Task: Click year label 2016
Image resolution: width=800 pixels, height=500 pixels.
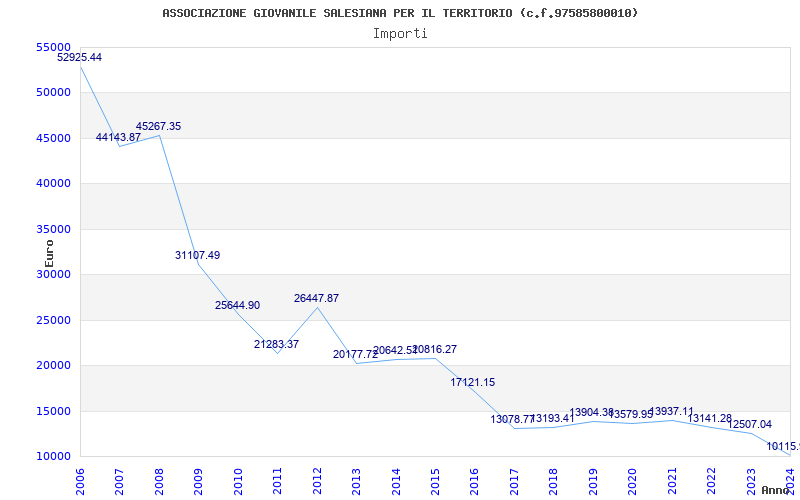Action: pyautogui.click(x=475, y=481)
